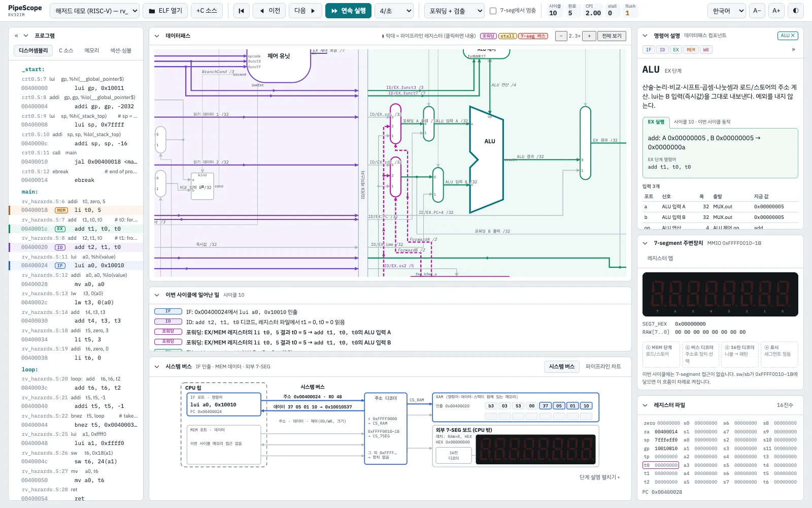Toggle the 16진수 register number format
The height and width of the screenshot is (508, 812).
click(x=785, y=405)
